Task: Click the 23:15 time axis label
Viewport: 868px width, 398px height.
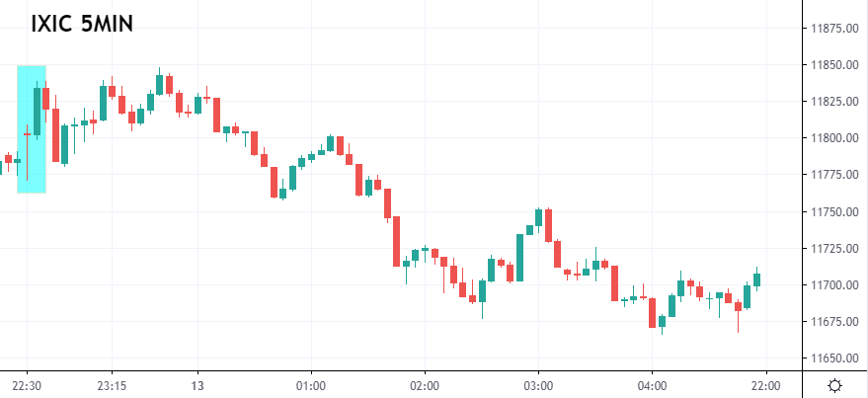Action: (112, 385)
